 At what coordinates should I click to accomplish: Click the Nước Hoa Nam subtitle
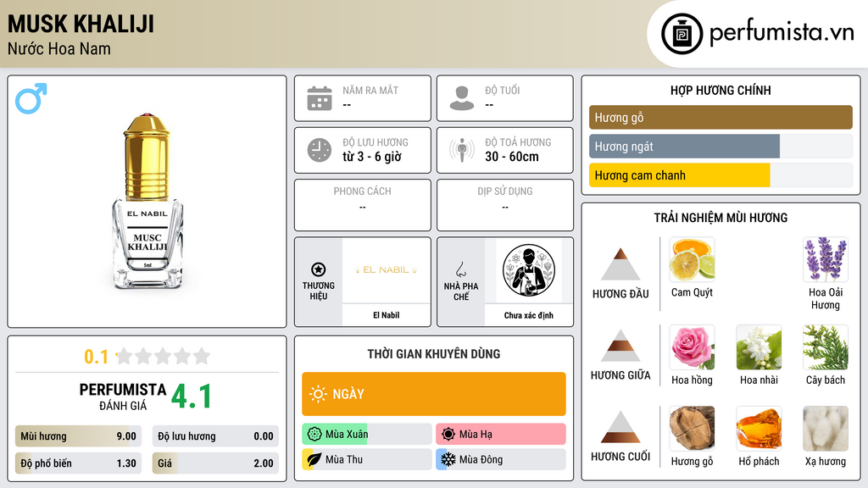click(x=59, y=48)
